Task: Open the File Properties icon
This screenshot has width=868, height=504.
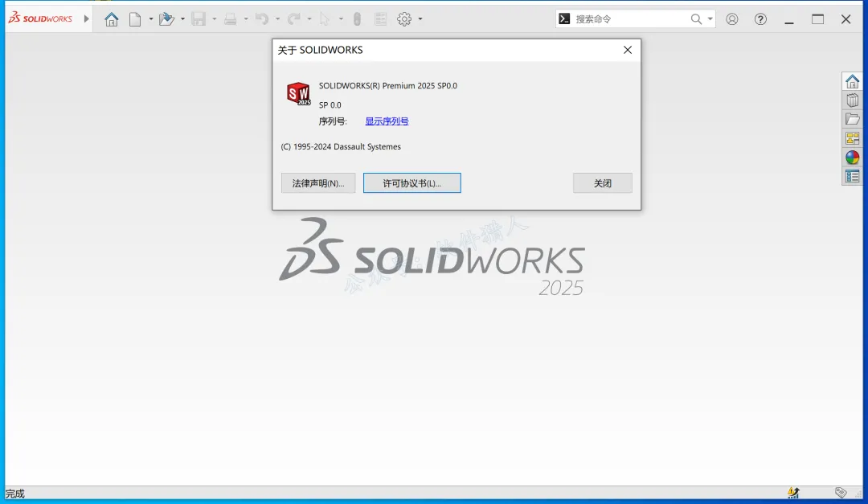Action: coord(381,19)
